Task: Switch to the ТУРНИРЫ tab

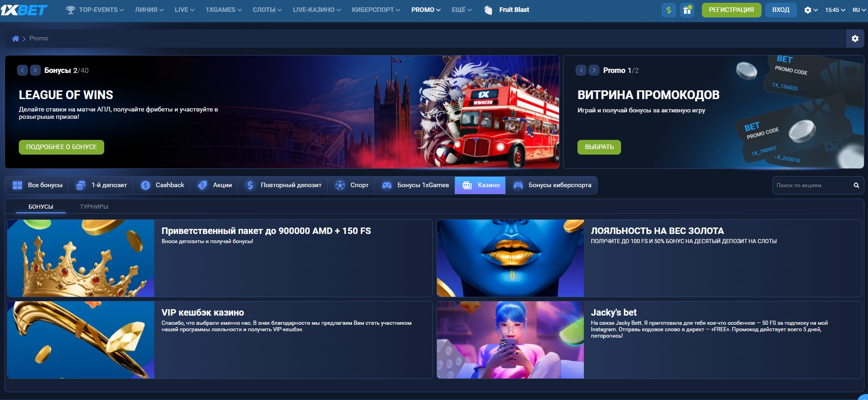Action: [x=94, y=207]
